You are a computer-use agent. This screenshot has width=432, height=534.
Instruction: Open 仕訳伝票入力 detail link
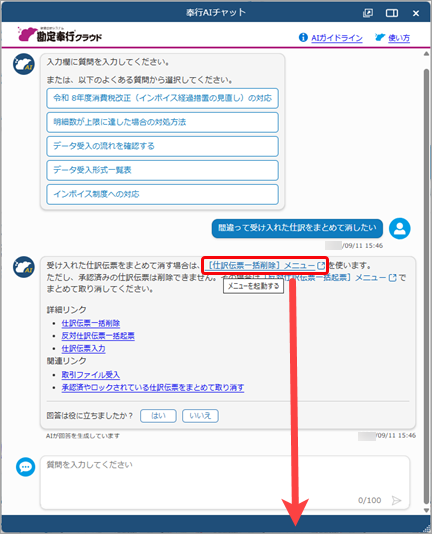[x=83, y=348]
